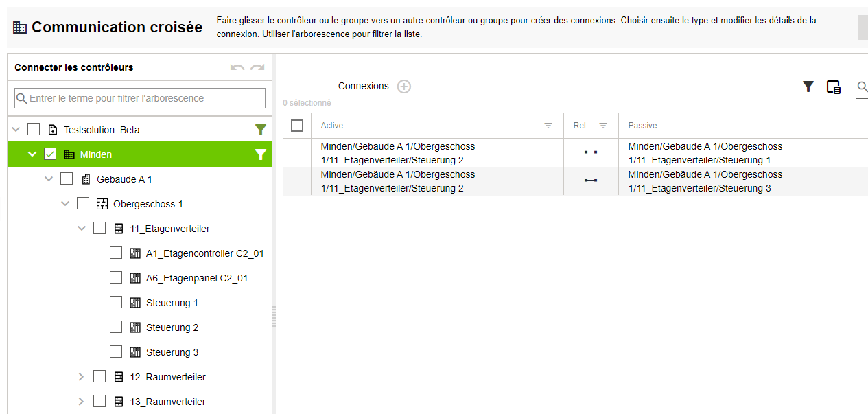Open the column configuration icon
The height and width of the screenshot is (414, 868).
click(x=834, y=87)
